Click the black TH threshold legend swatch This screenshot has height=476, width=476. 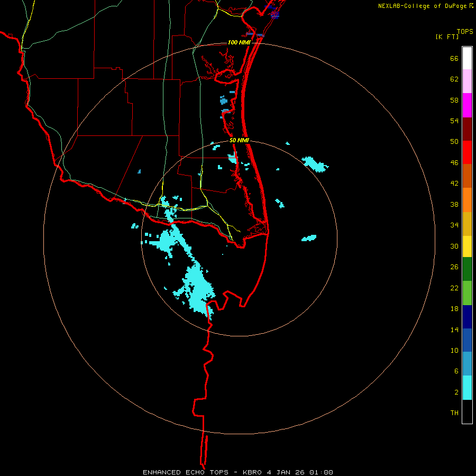[x=467, y=411]
